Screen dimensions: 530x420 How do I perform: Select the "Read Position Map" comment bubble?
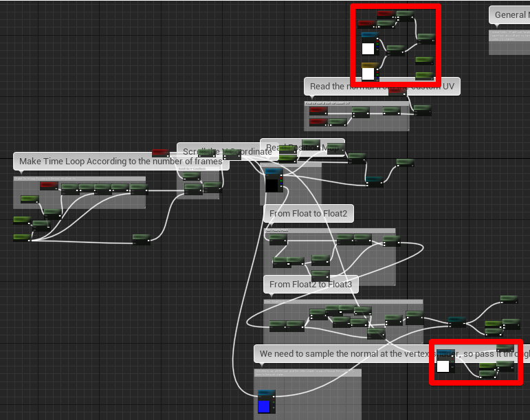point(302,147)
